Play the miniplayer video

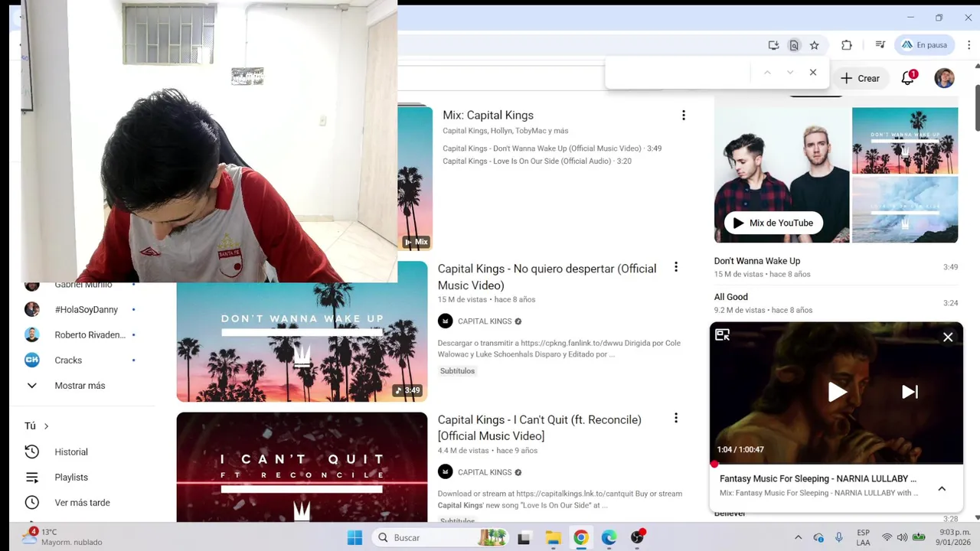click(838, 392)
